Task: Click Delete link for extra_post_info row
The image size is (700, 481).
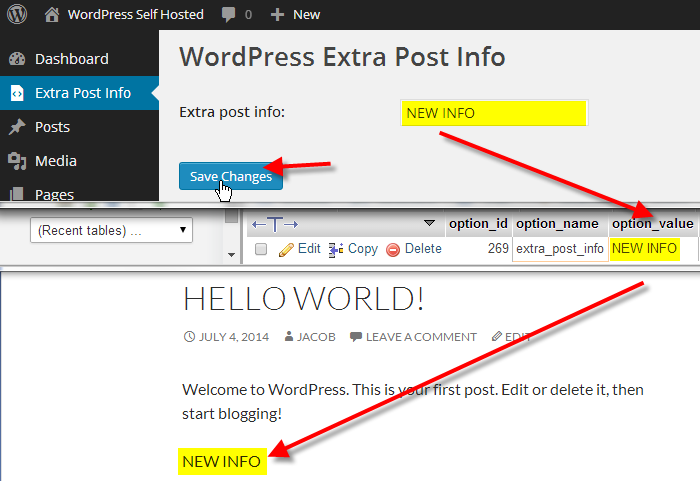Action: (x=423, y=248)
